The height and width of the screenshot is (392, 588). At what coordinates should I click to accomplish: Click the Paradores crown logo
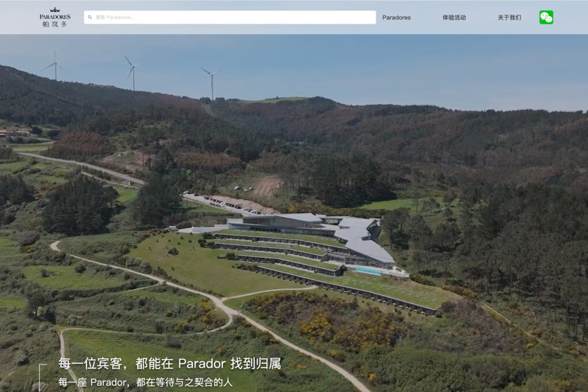pos(55,14)
